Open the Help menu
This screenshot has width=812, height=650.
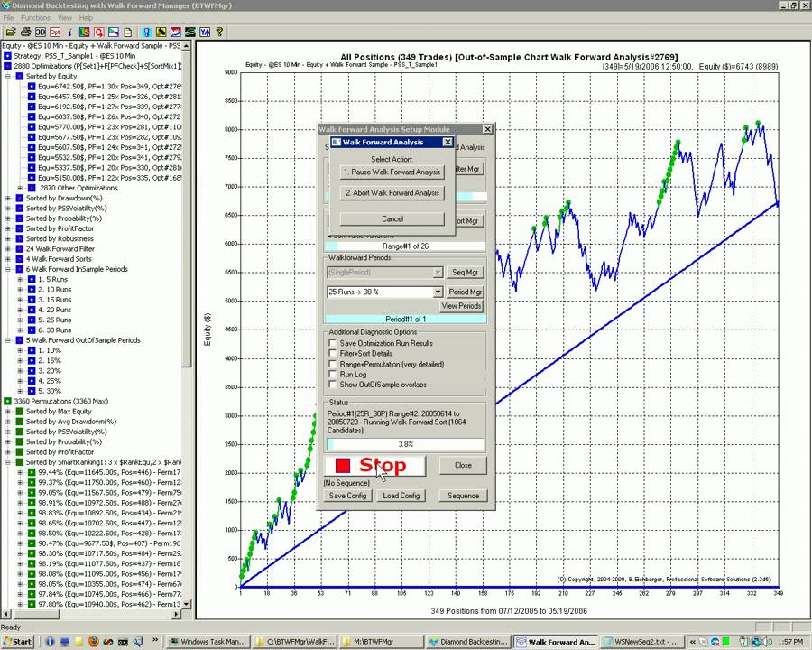86,18
